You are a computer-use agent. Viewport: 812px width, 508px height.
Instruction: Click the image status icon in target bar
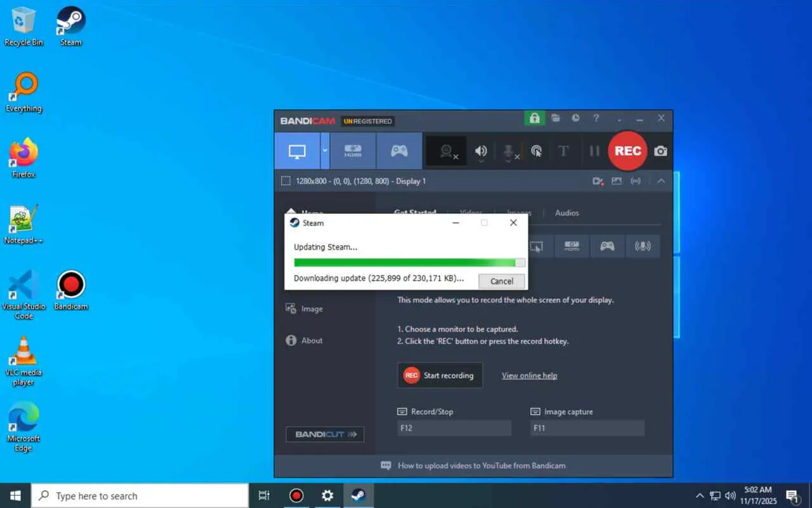[x=617, y=181]
